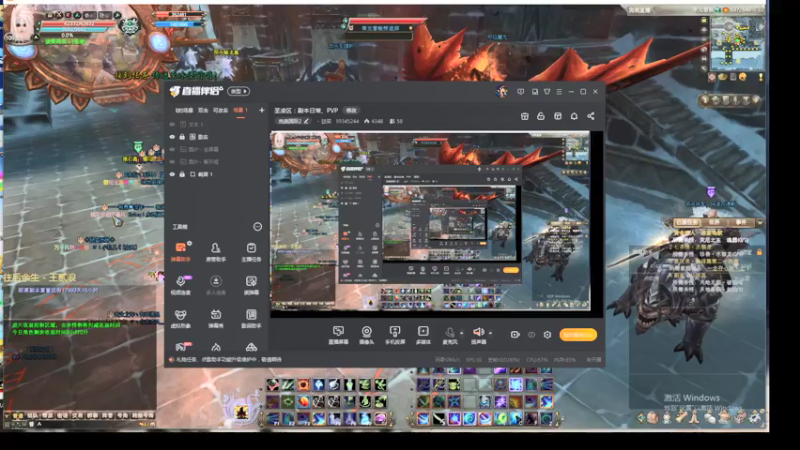
Task: Open the message icon in title bar
Action: (520, 92)
